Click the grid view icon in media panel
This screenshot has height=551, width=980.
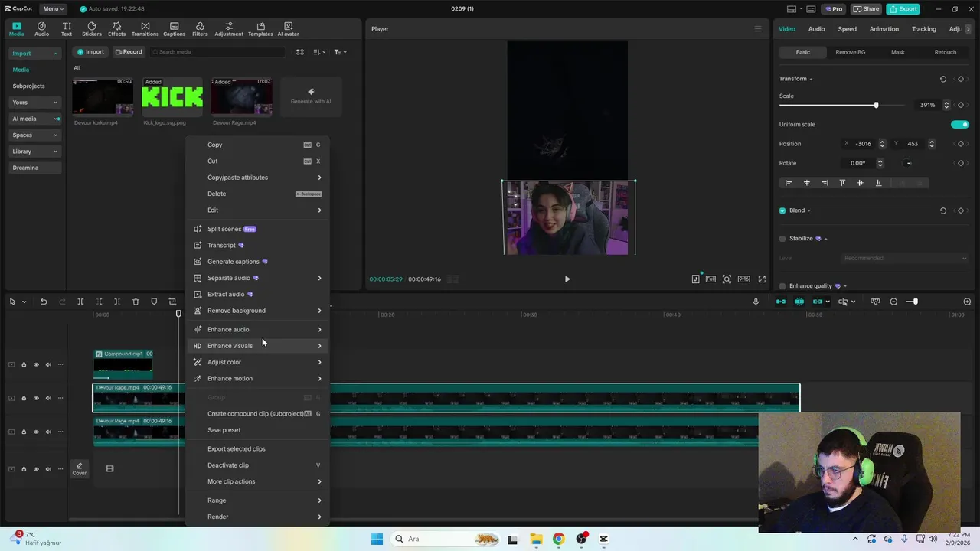click(x=300, y=52)
